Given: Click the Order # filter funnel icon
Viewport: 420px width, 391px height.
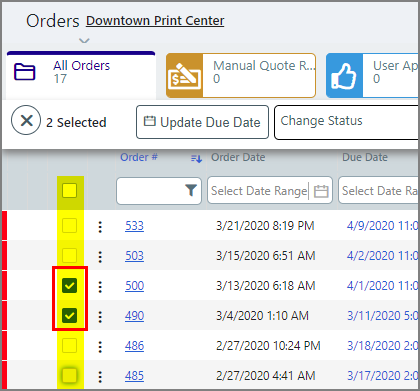Looking at the screenshot, I should tap(191, 191).
